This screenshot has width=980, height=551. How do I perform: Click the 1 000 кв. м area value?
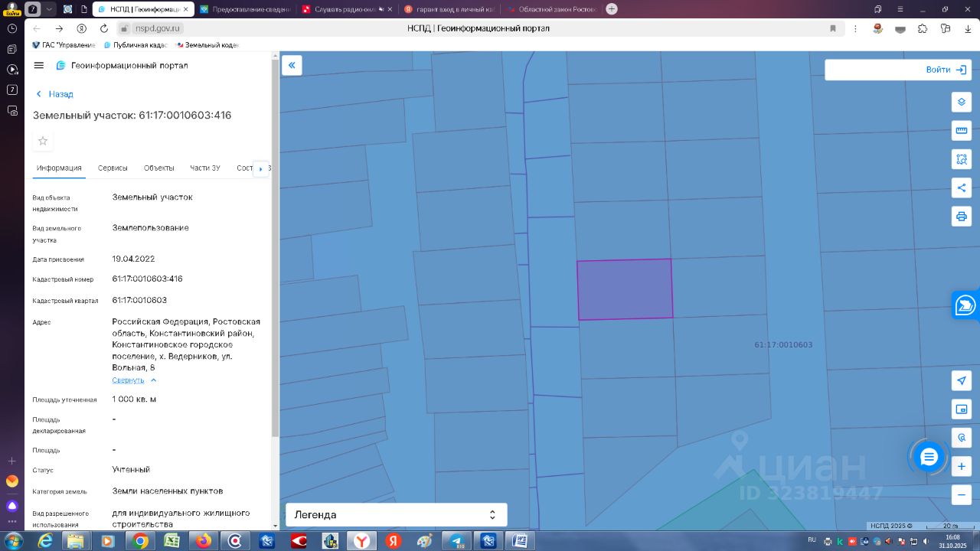click(134, 399)
